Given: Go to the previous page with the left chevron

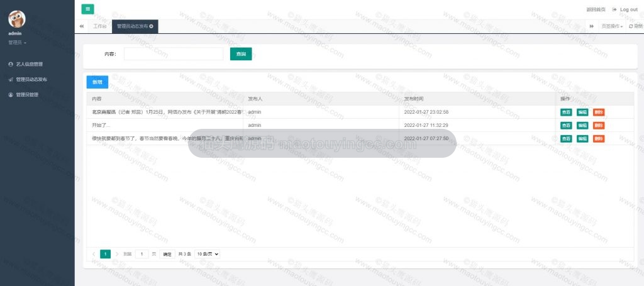Looking at the screenshot, I should [x=94, y=254].
